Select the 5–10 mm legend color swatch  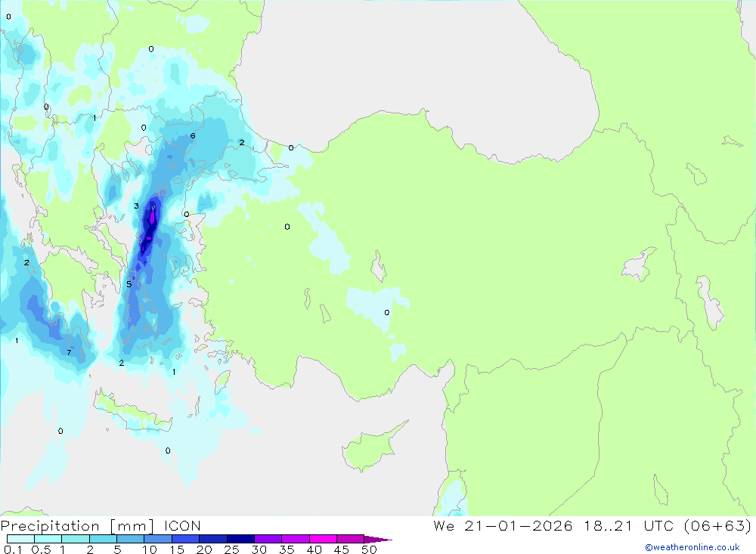click(x=131, y=539)
